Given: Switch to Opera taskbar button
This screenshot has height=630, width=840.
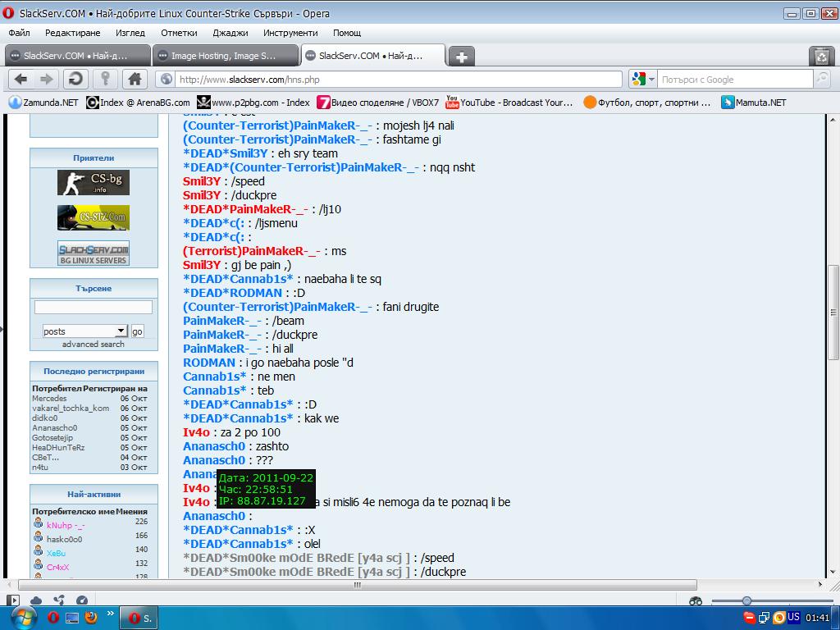Looking at the screenshot, I should point(138,619).
